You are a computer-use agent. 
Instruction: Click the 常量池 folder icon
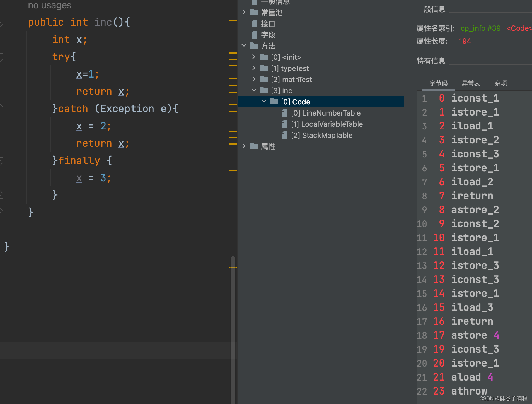254,12
